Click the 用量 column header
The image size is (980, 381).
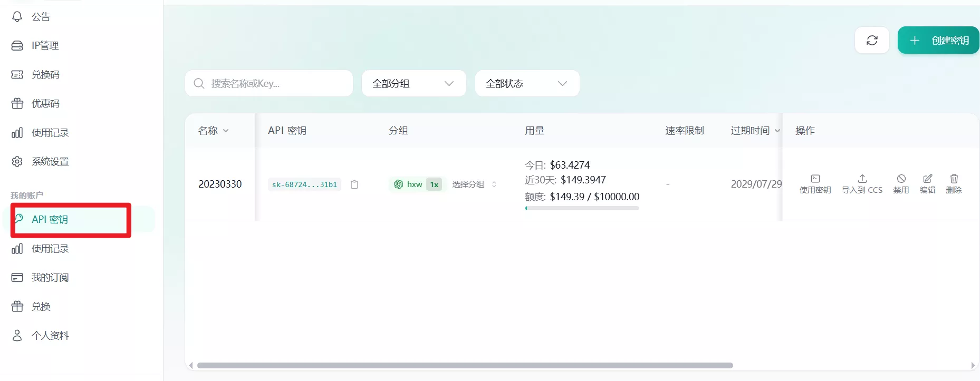tap(534, 131)
